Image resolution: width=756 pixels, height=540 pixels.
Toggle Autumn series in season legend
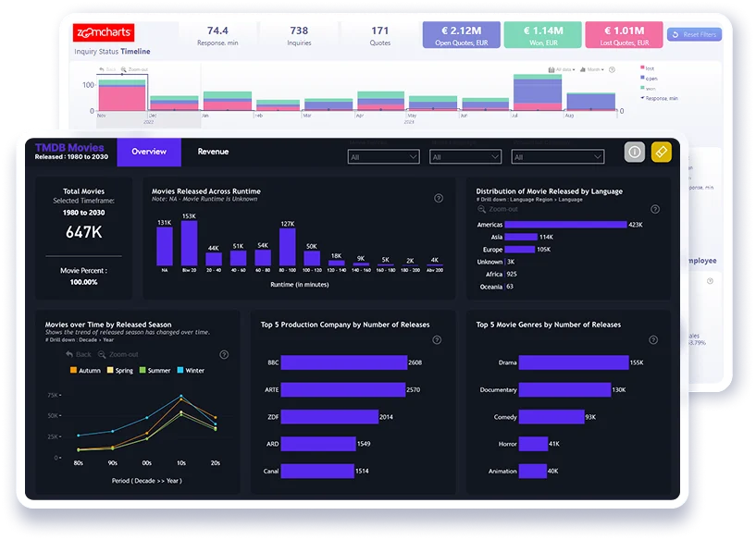(x=86, y=371)
